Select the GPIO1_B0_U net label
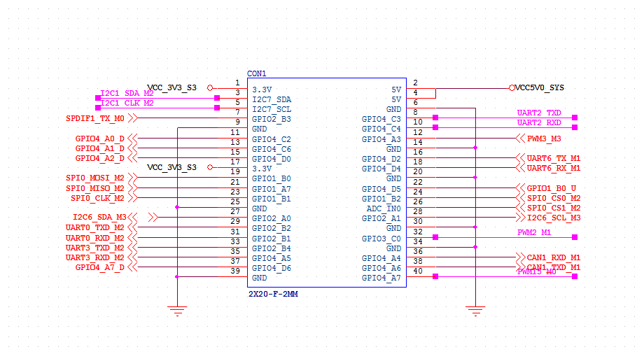The height and width of the screenshot is (354, 644). [x=552, y=188]
